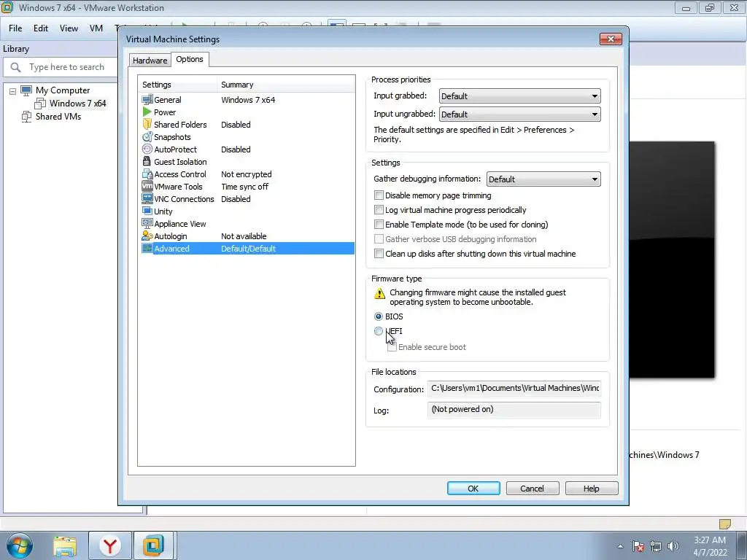Click the Guest Isolation lock icon

[147, 161]
